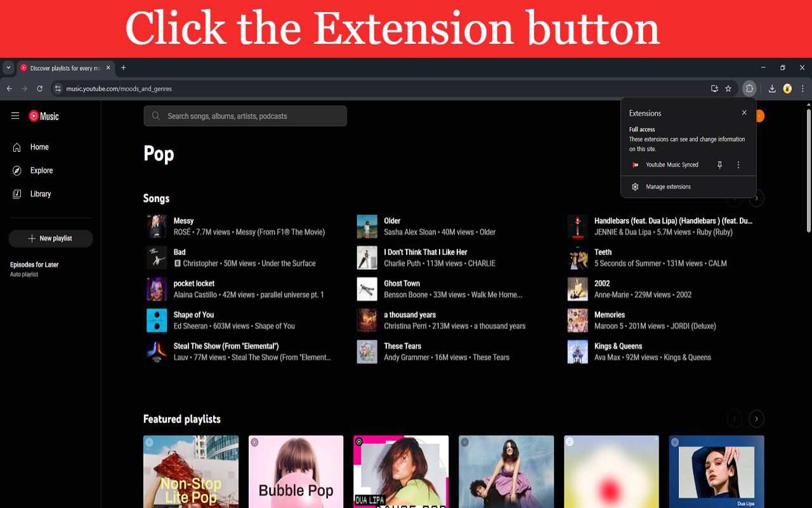
Task: Click Memories song thumbnail
Action: click(577, 320)
